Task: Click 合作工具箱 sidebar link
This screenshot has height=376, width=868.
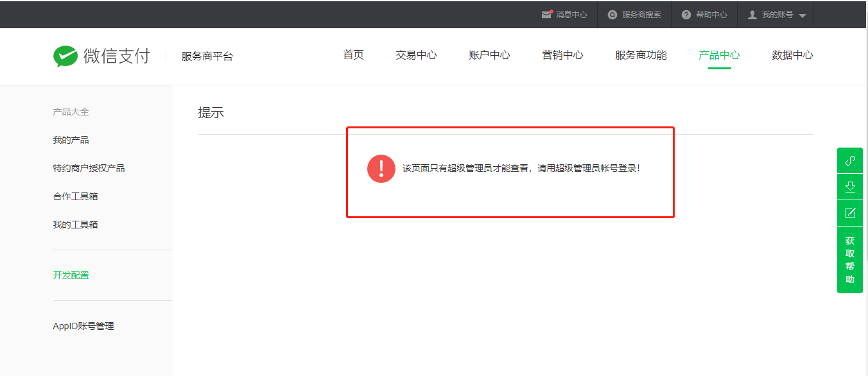Action: 75,196
